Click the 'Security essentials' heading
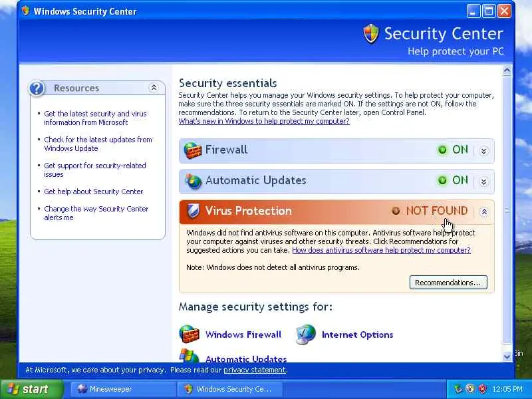 coord(227,83)
